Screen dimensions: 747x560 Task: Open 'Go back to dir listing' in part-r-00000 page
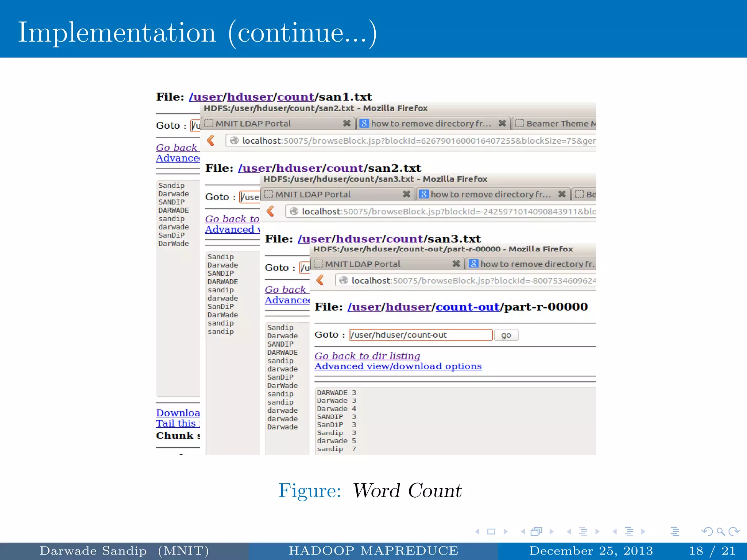(367, 355)
